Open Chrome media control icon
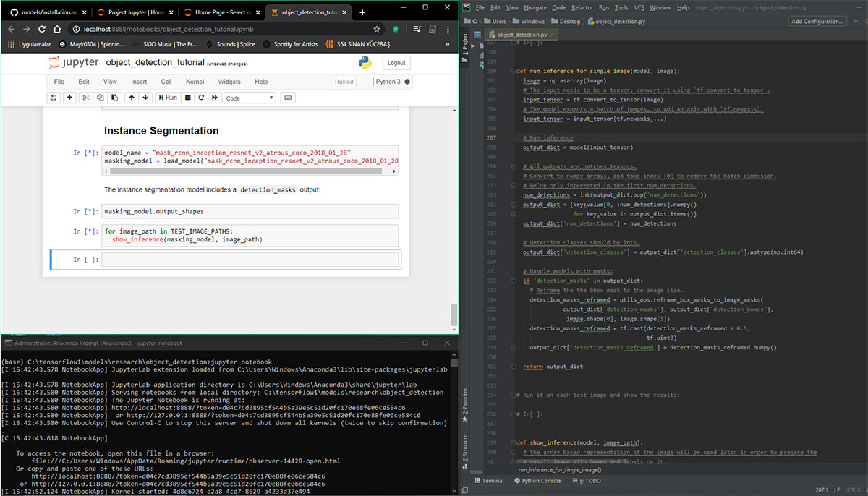The height and width of the screenshot is (496, 868). 417,29
